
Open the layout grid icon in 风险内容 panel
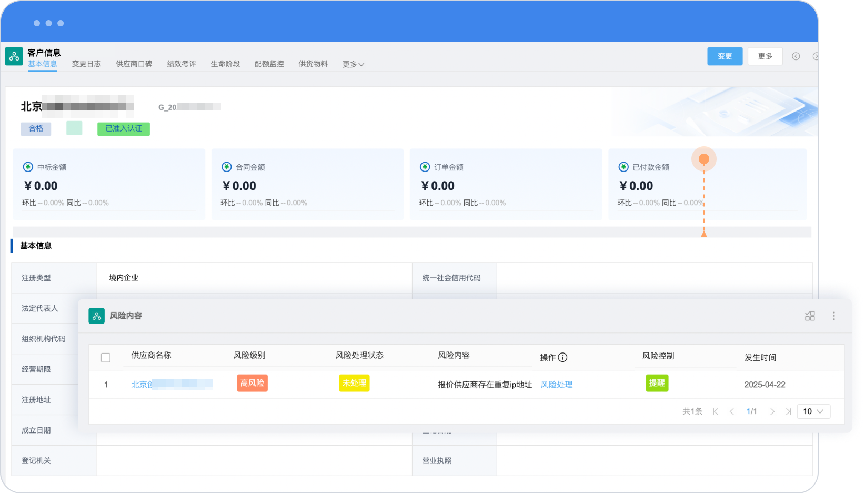tap(810, 316)
